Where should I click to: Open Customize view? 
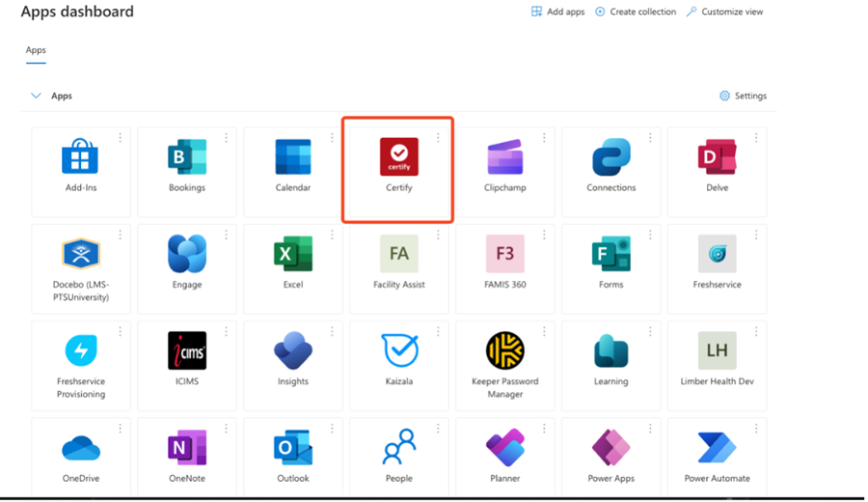tap(724, 12)
